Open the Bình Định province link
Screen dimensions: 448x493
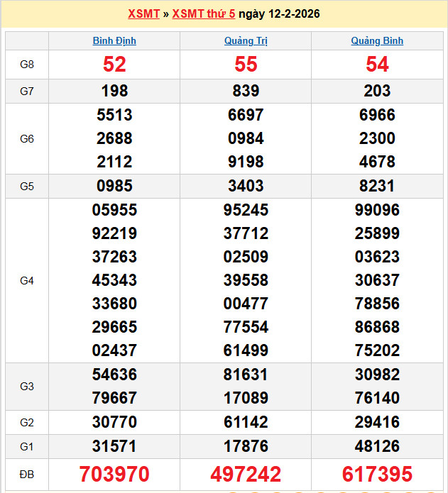(x=114, y=41)
